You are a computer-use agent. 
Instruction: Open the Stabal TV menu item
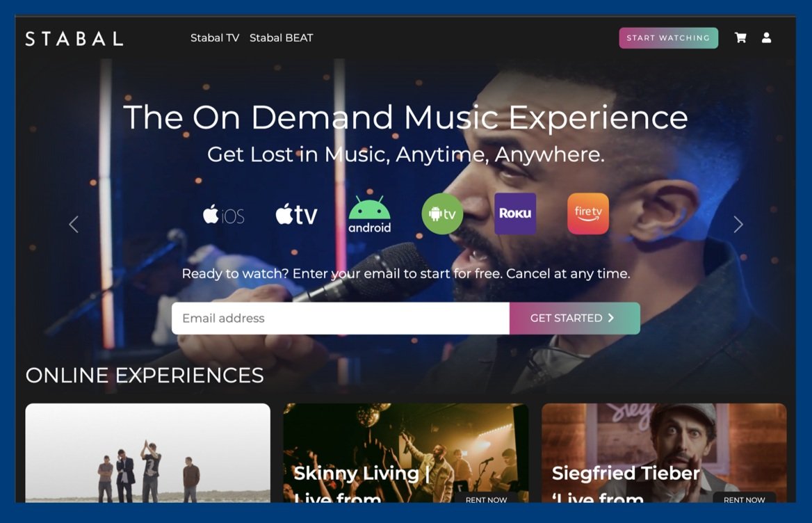(x=215, y=38)
